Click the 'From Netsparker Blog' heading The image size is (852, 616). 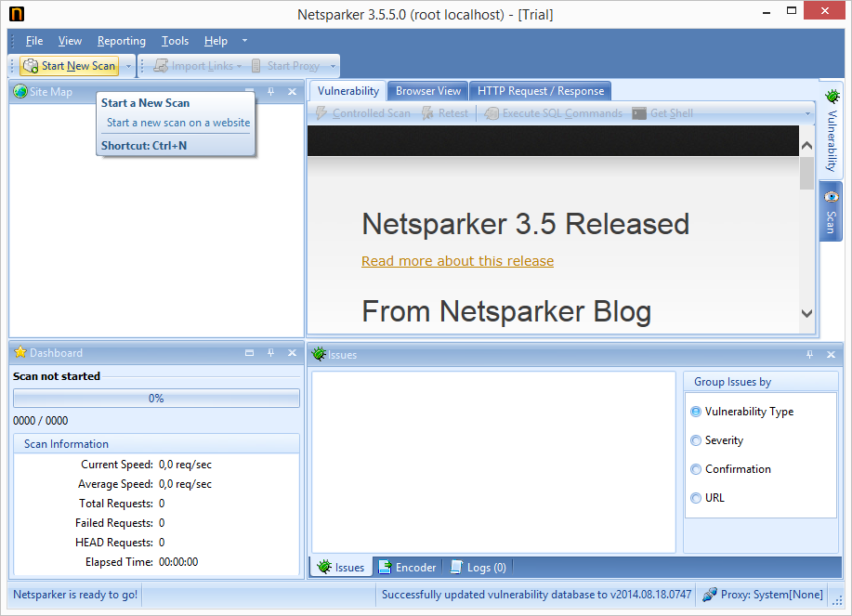[506, 311]
